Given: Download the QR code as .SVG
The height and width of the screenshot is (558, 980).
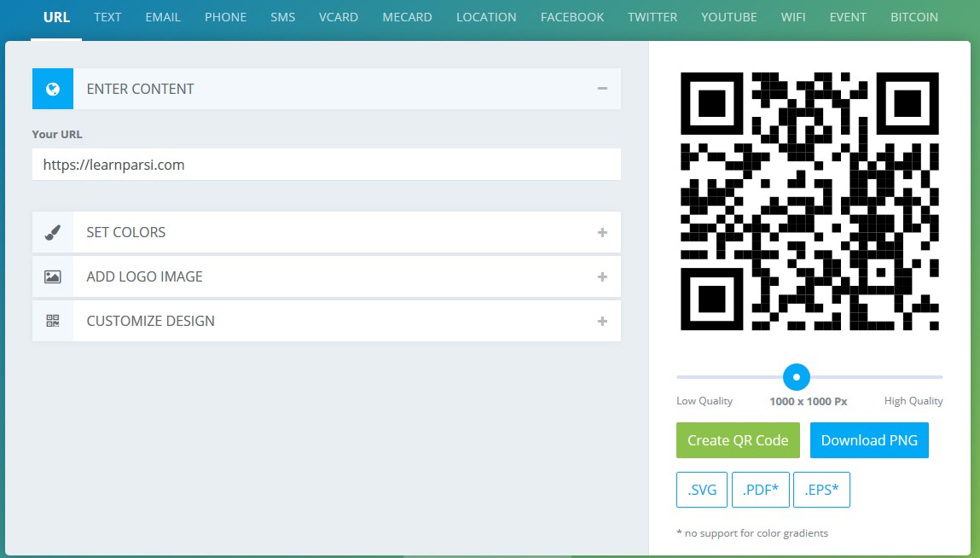Looking at the screenshot, I should click(702, 490).
